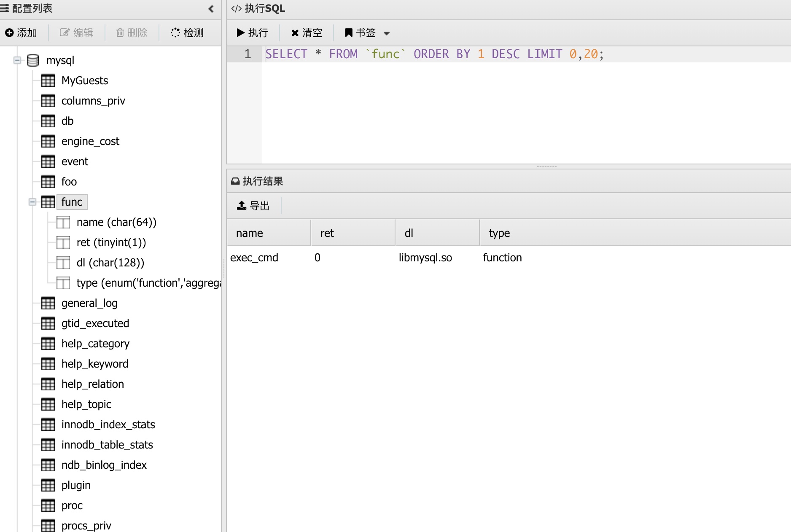
Task: Click the gtid_executed table icon
Action: click(48, 323)
